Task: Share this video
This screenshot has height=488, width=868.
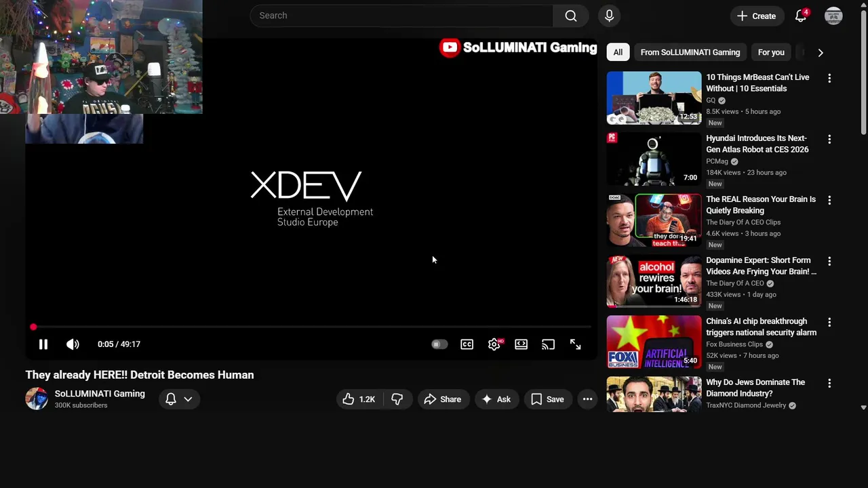Action: point(443,399)
